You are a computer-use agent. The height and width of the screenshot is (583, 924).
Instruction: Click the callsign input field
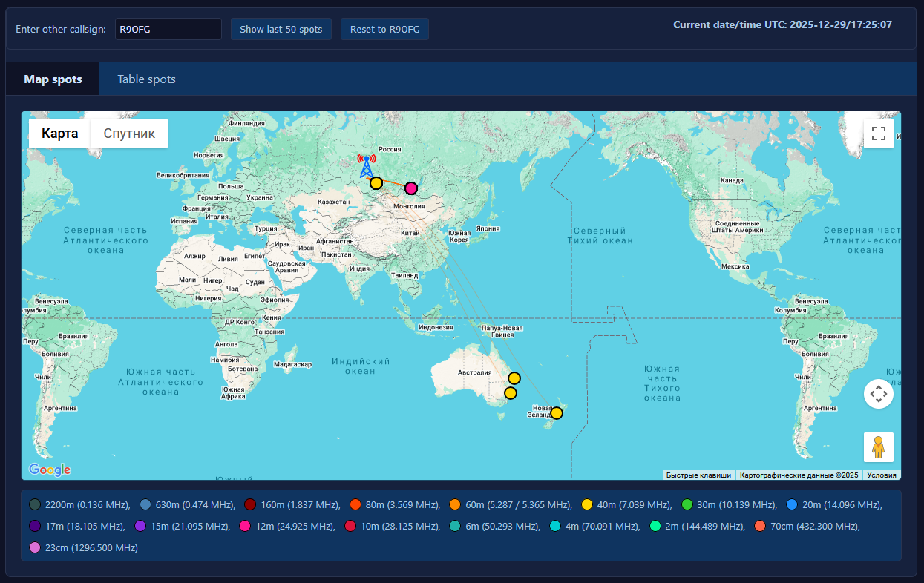168,30
